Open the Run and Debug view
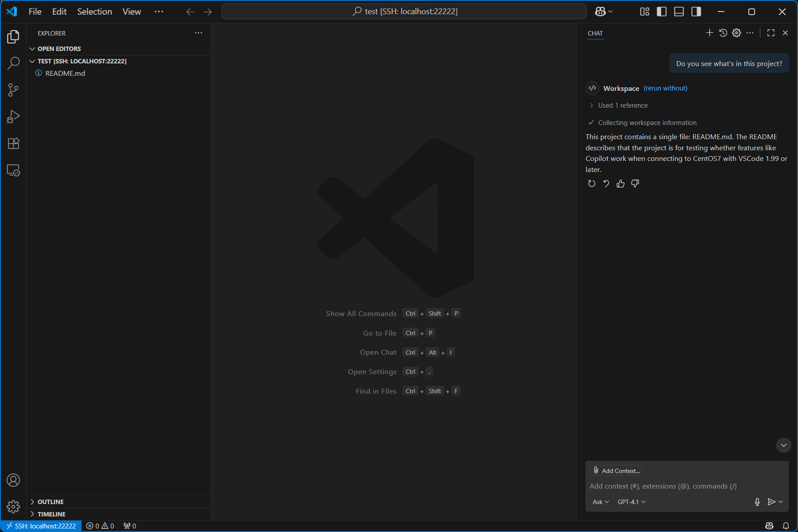The image size is (798, 532). pos(13,117)
